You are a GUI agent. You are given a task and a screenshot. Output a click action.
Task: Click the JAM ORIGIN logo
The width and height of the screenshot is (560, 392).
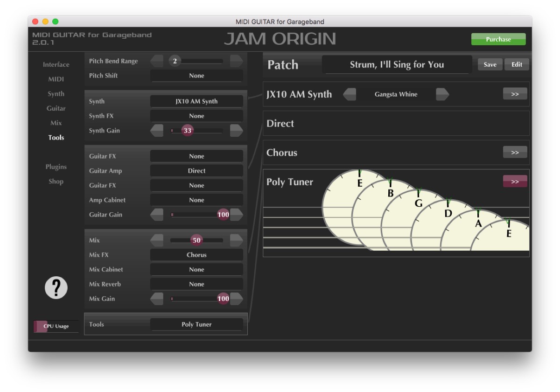click(280, 39)
